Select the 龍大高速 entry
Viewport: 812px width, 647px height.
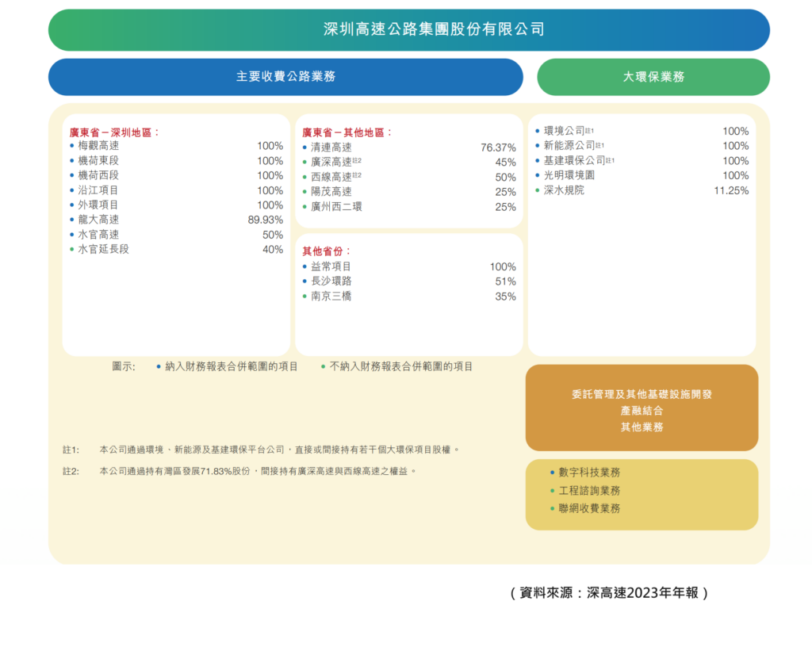98,220
